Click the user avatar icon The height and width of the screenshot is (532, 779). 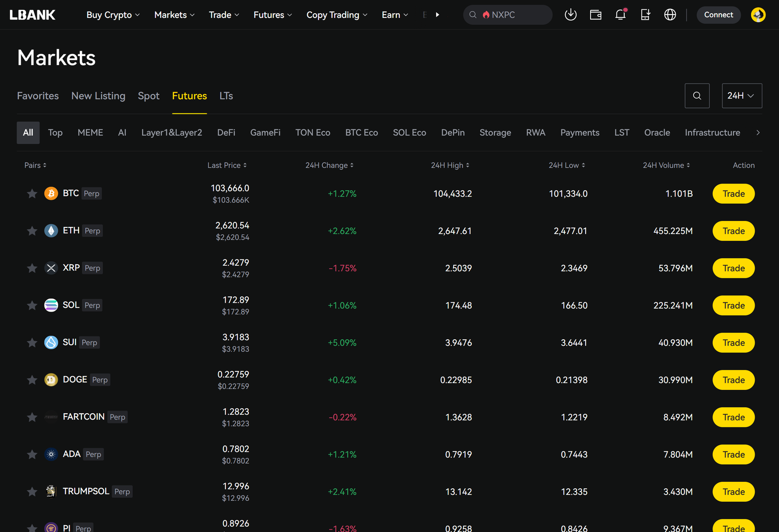[758, 15]
